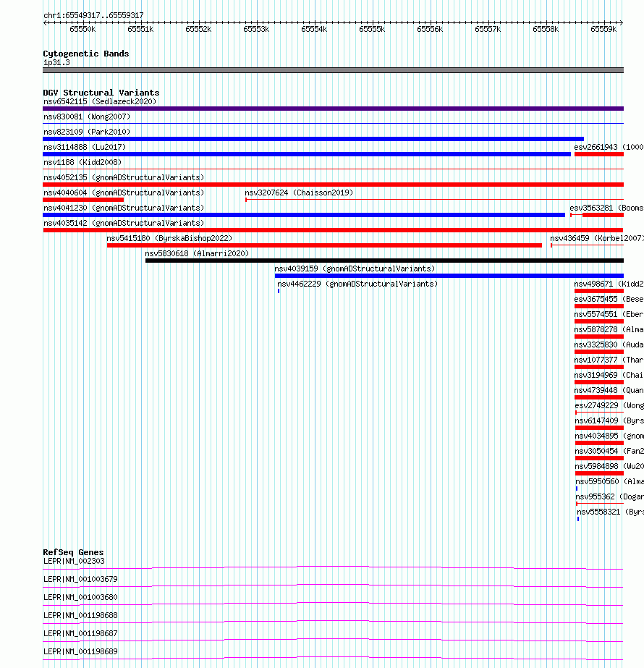
Task: Open gnomAD variant nsv4040604
Action: [x=124, y=193]
